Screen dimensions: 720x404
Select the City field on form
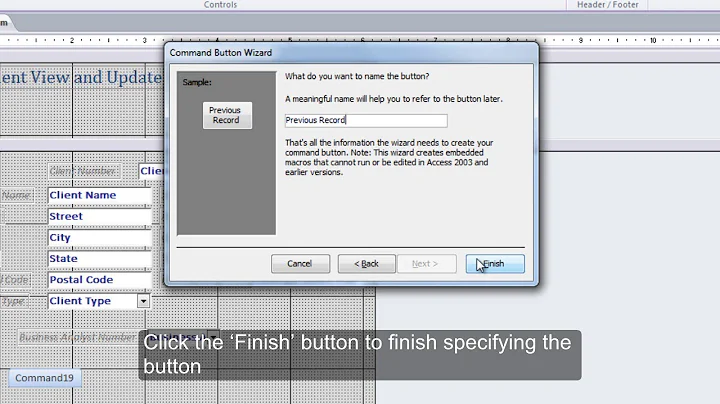pos(100,237)
